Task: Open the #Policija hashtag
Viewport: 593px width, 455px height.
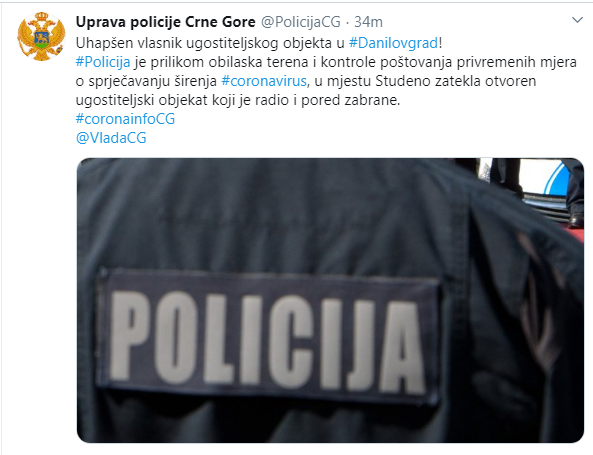Action: [x=103, y=62]
